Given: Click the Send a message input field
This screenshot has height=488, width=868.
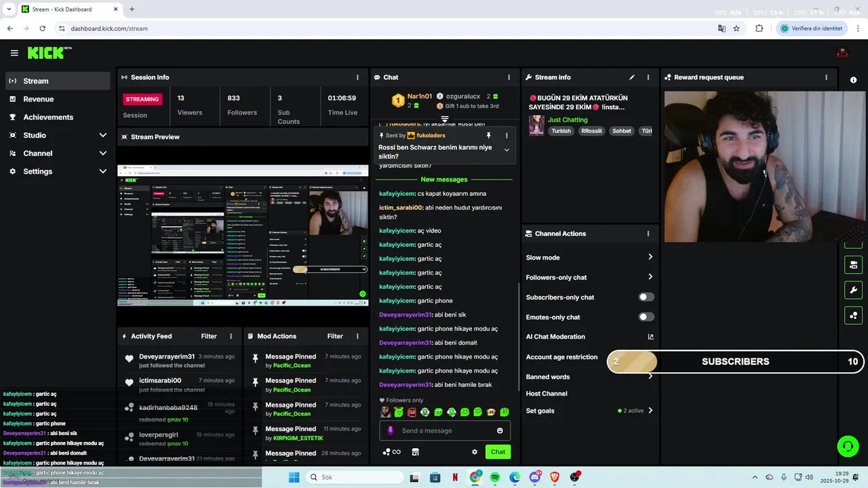Looking at the screenshot, I should pos(445,430).
